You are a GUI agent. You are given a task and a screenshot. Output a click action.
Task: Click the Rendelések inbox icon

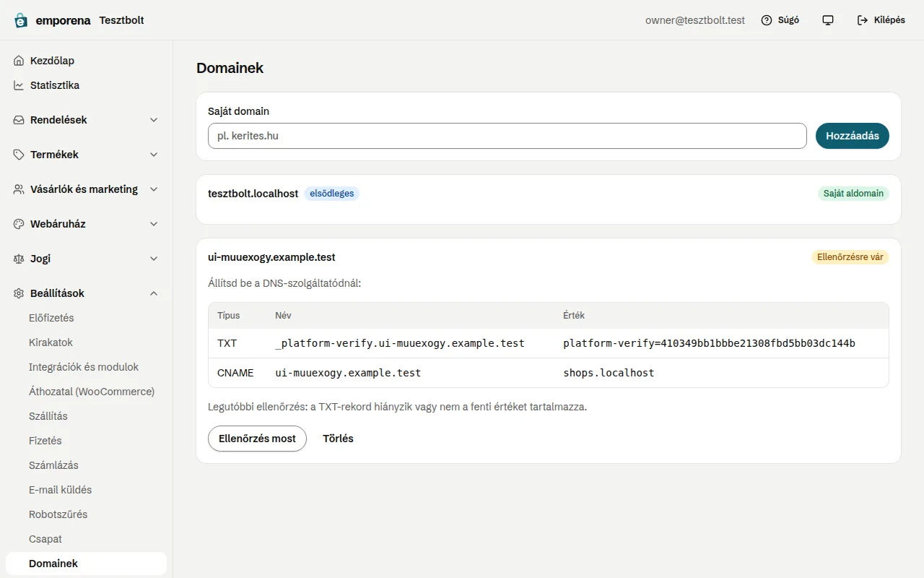pos(19,120)
